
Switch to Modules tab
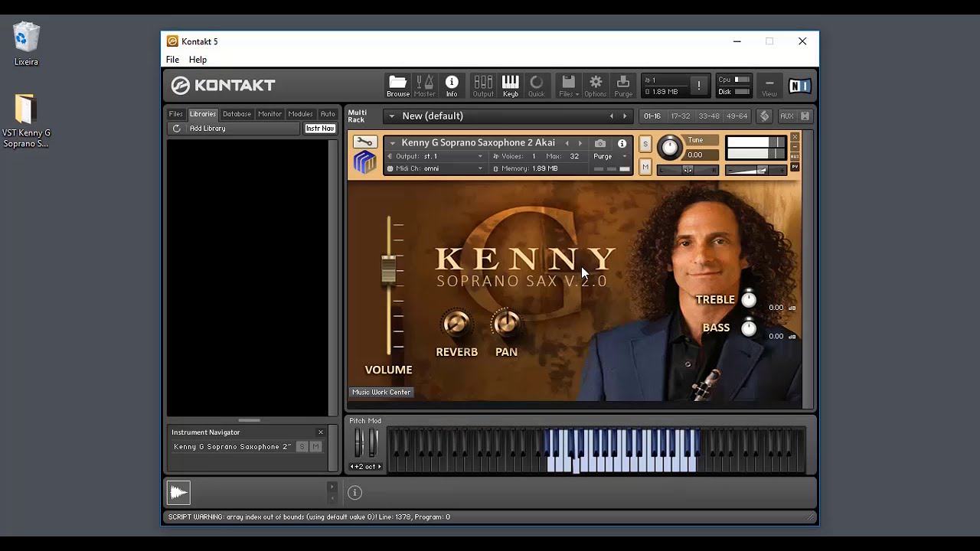[x=300, y=114]
